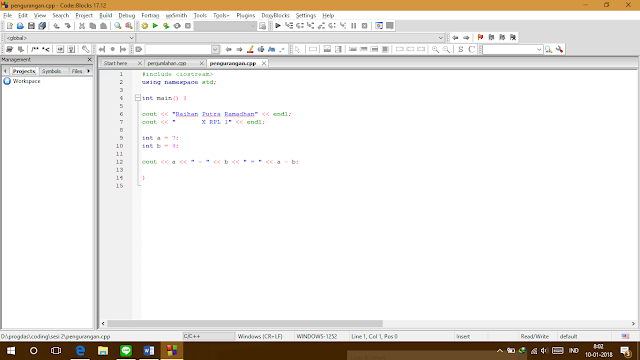The image size is (640, 360).
Task: Undo the last edit
Action: pos(56,26)
